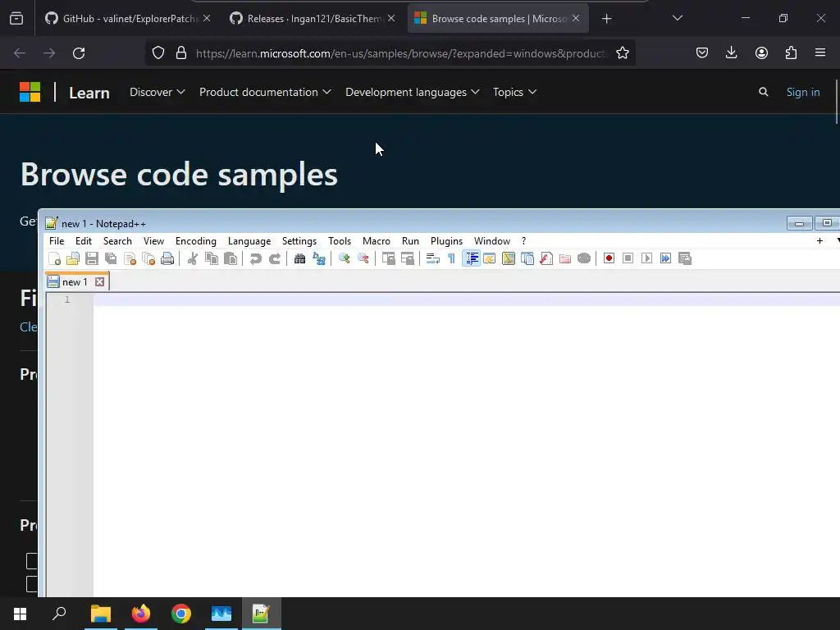Click the Learn site title link

[89, 93]
